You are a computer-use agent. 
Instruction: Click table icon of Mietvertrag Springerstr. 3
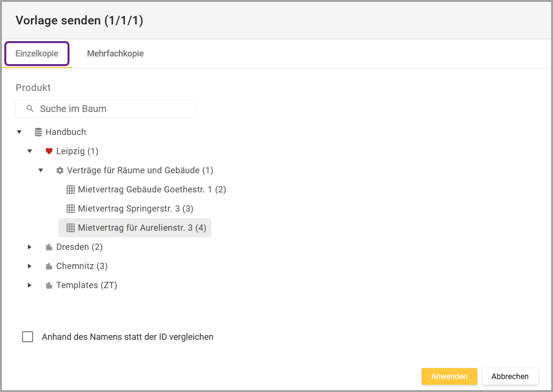point(70,209)
